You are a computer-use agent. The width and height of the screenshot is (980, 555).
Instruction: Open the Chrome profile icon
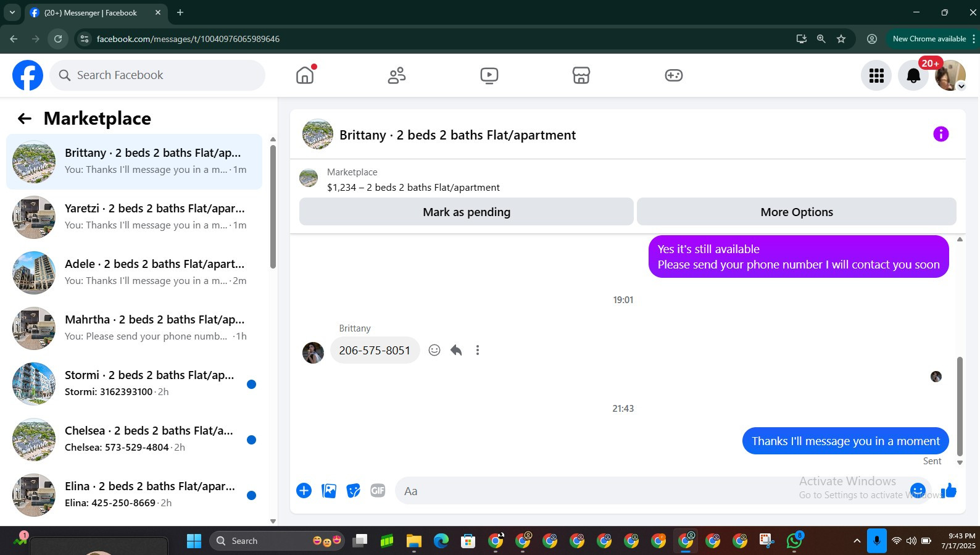pos(872,39)
